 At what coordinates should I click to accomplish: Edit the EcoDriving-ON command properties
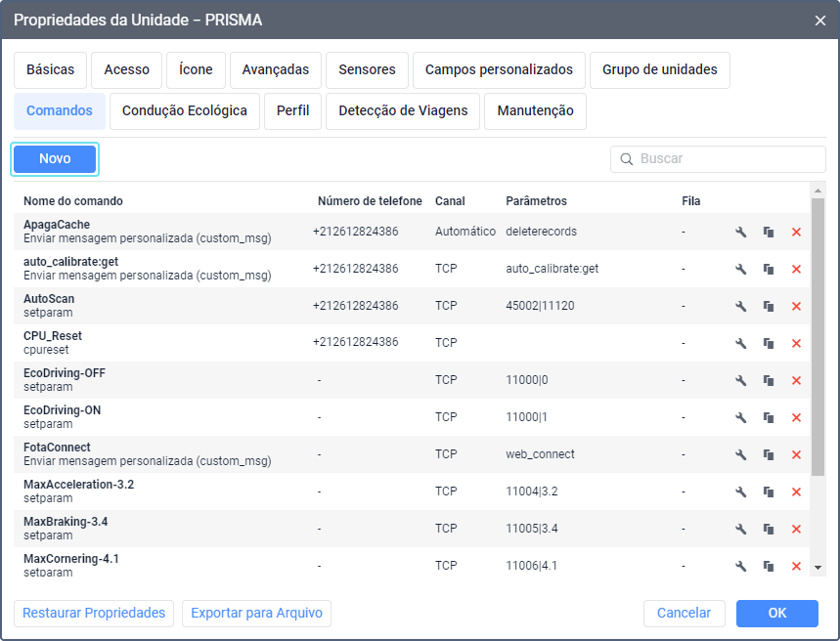(x=741, y=417)
